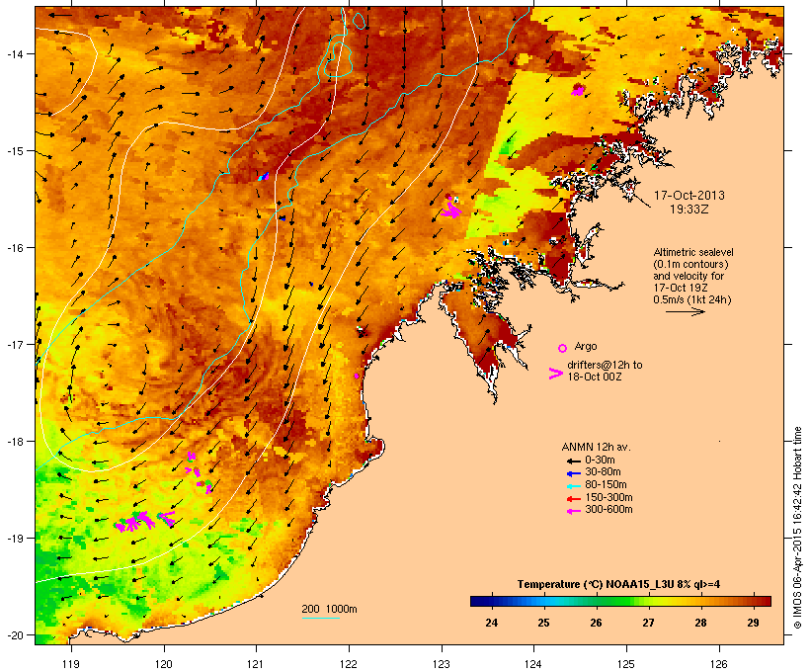Click the magenta drifters arrowhead symbol
This screenshot has height=672, width=810.
pyautogui.click(x=556, y=374)
